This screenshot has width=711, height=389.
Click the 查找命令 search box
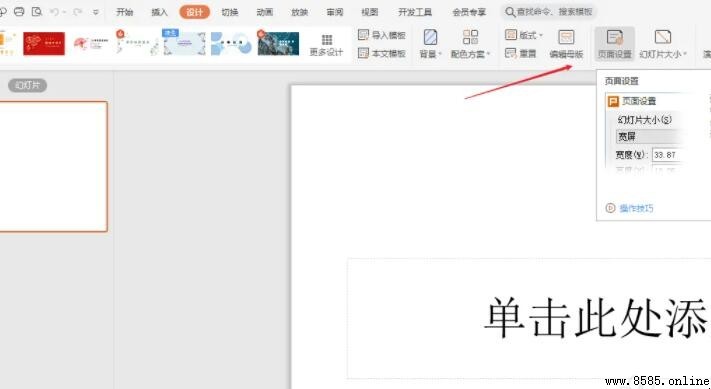[549, 12]
